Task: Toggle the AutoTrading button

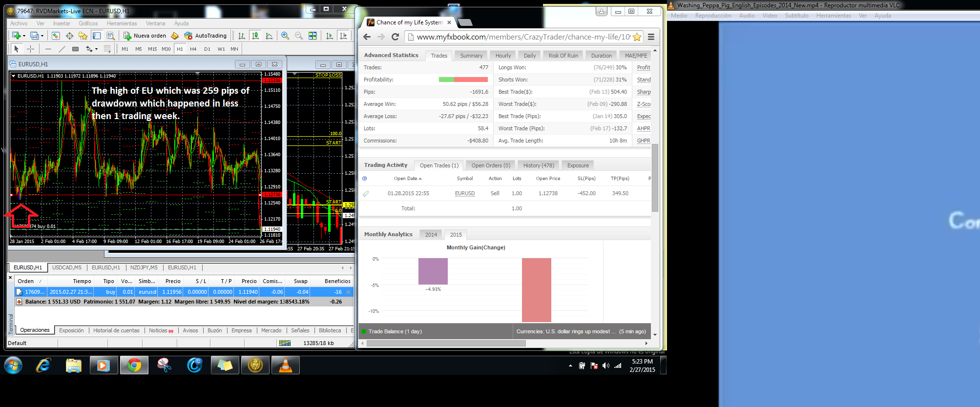Action: coord(206,36)
